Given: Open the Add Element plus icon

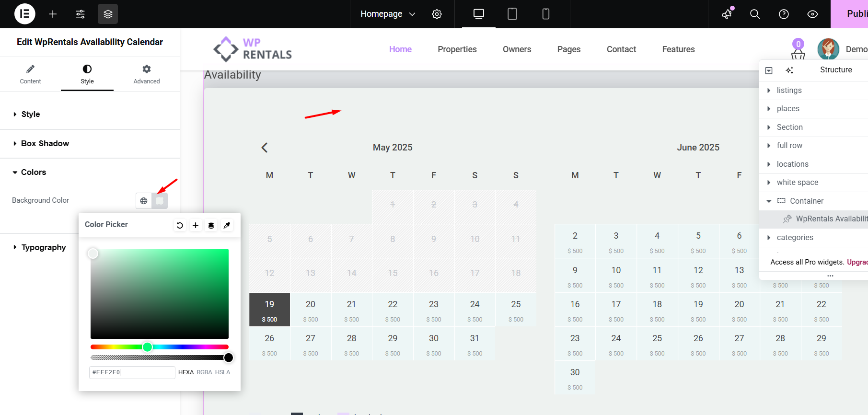Looking at the screenshot, I should pyautogui.click(x=53, y=14).
